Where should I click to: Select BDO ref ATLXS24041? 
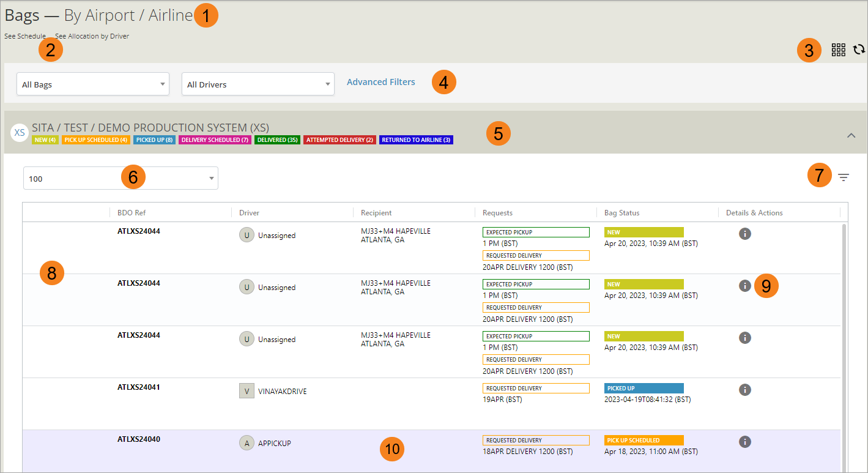pos(139,387)
